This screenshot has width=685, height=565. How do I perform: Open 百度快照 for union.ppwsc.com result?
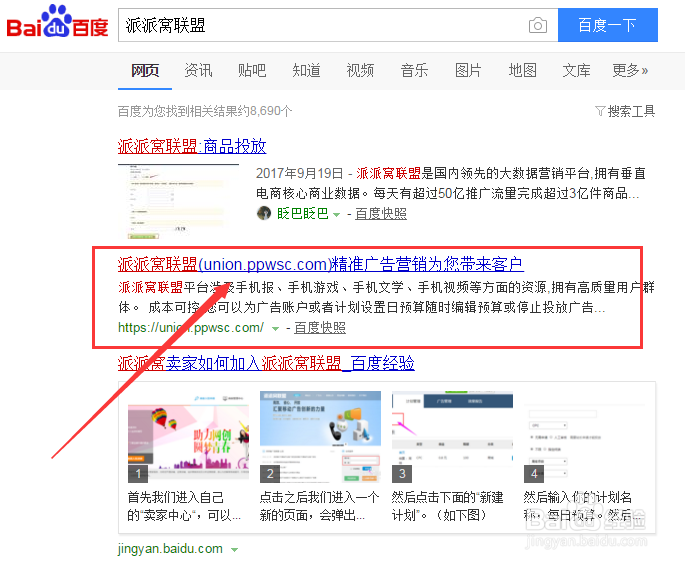pos(320,327)
